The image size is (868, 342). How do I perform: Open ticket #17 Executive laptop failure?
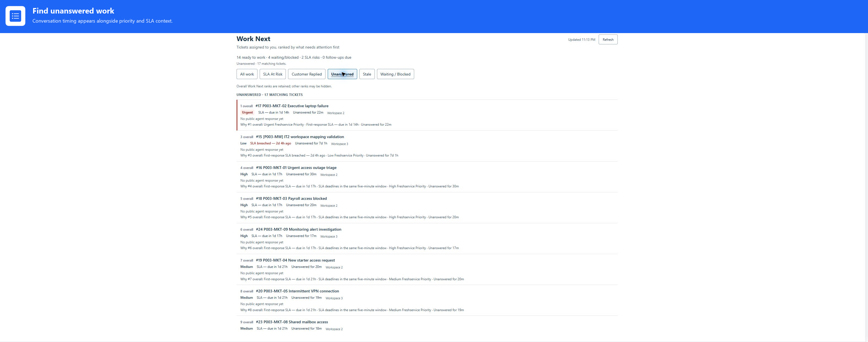[x=292, y=106]
